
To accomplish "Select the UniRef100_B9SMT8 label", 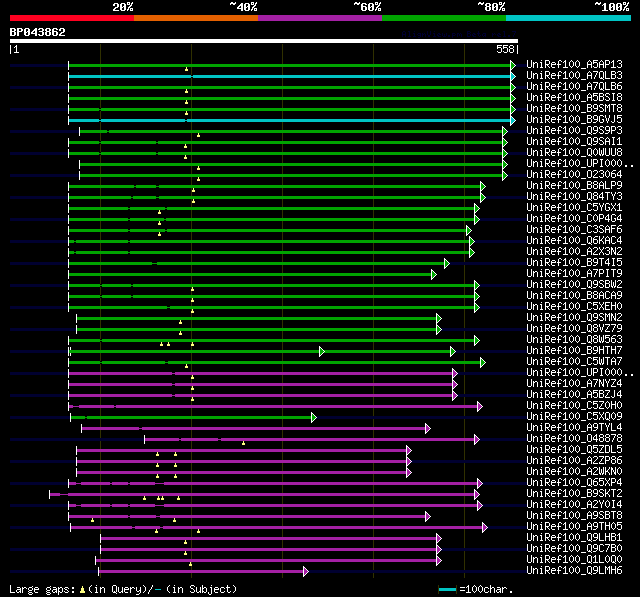I will pyautogui.click(x=574, y=109).
